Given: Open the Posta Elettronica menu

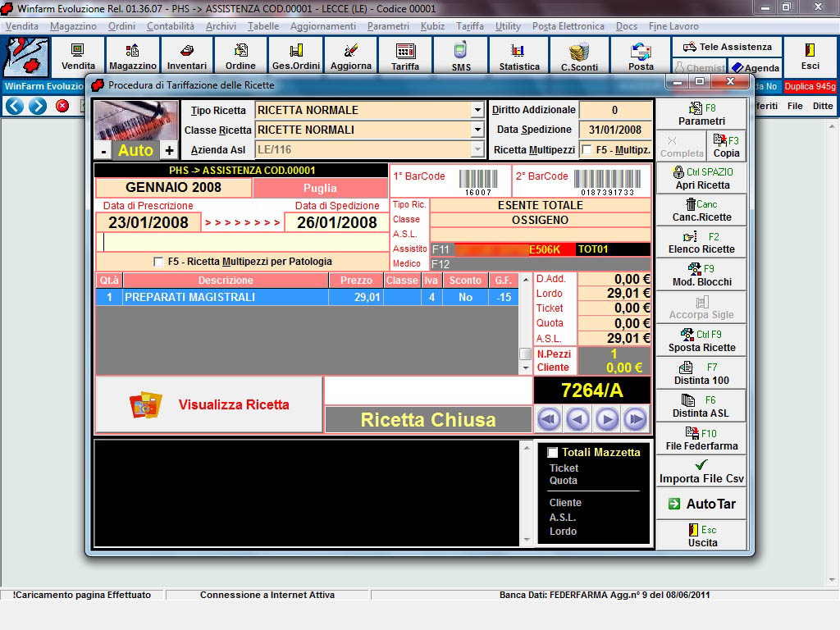Looking at the screenshot, I should point(568,26).
